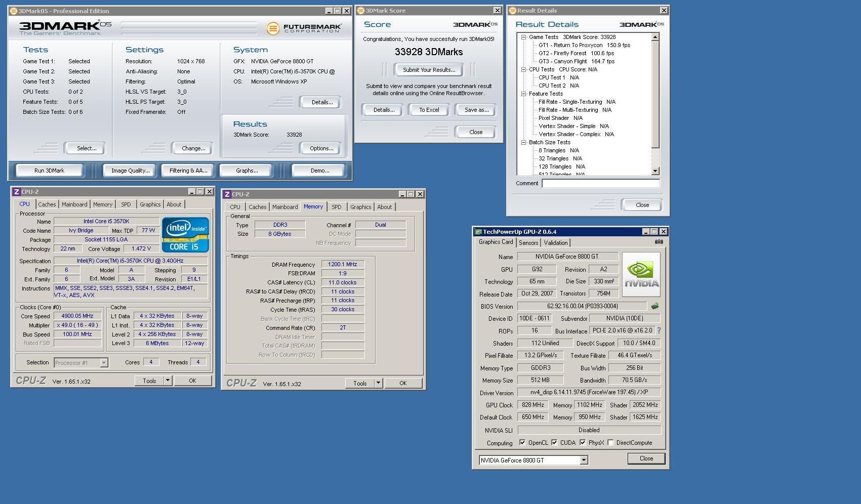Click the Comment input field
This screenshot has width=861, height=504.
pyautogui.click(x=601, y=183)
